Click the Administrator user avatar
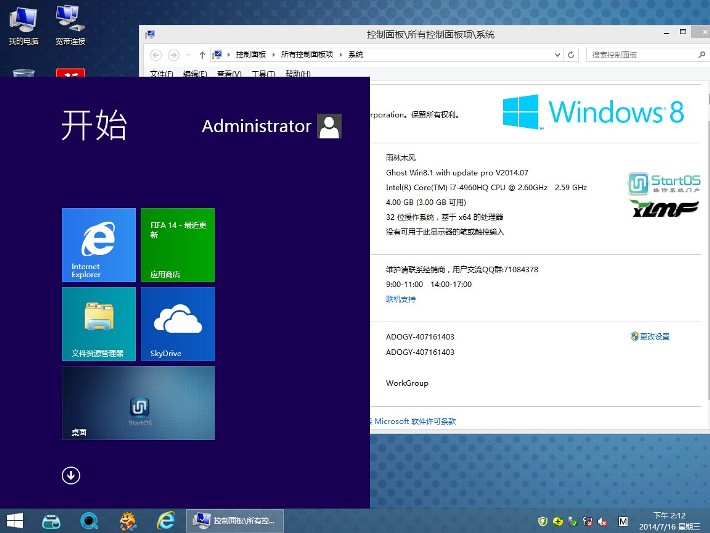This screenshot has width=710, height=533. (329, 126)
